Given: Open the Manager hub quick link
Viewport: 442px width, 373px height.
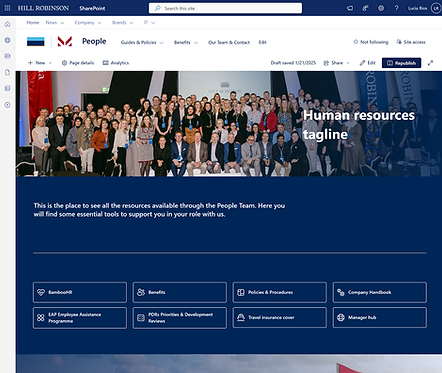Looking at the screenshot, I should coord(380,318).
